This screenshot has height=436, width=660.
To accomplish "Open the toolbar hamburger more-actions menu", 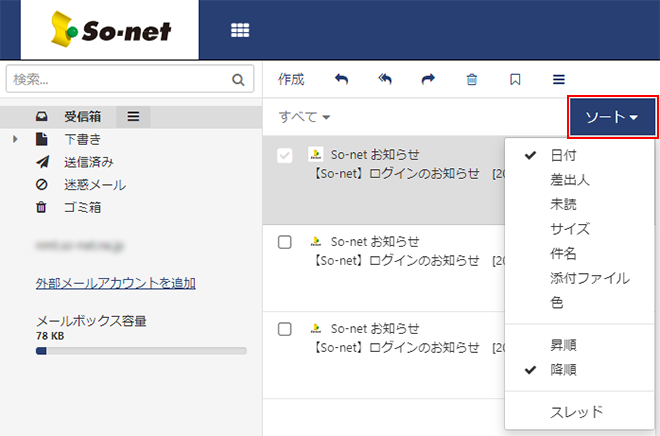I will point(559,79).
